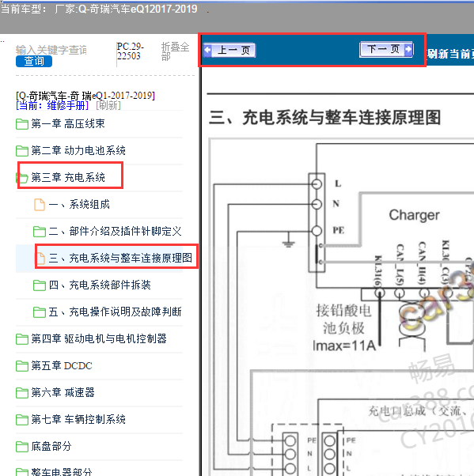Click 刷新当前页 refresh link in blue bar
Screen dimensions: 474x476
[x=450, y=54]
